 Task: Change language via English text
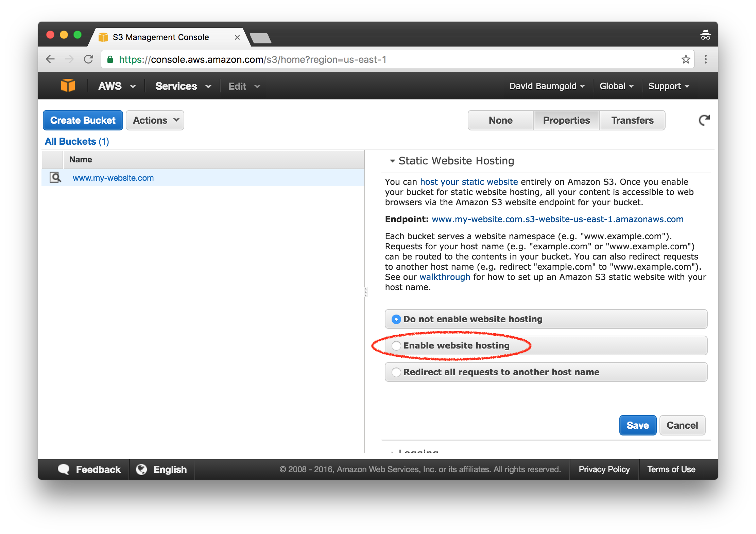coord(170,469)
